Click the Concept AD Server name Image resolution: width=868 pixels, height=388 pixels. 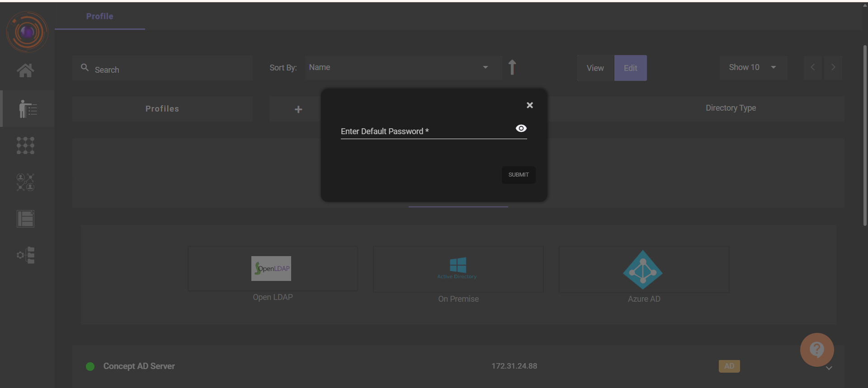tap(139, 366)
